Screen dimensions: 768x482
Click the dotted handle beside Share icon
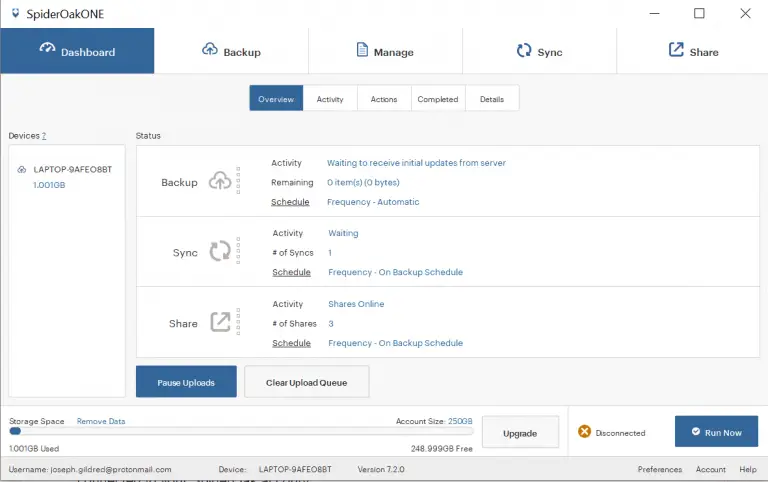click(238, 321)
